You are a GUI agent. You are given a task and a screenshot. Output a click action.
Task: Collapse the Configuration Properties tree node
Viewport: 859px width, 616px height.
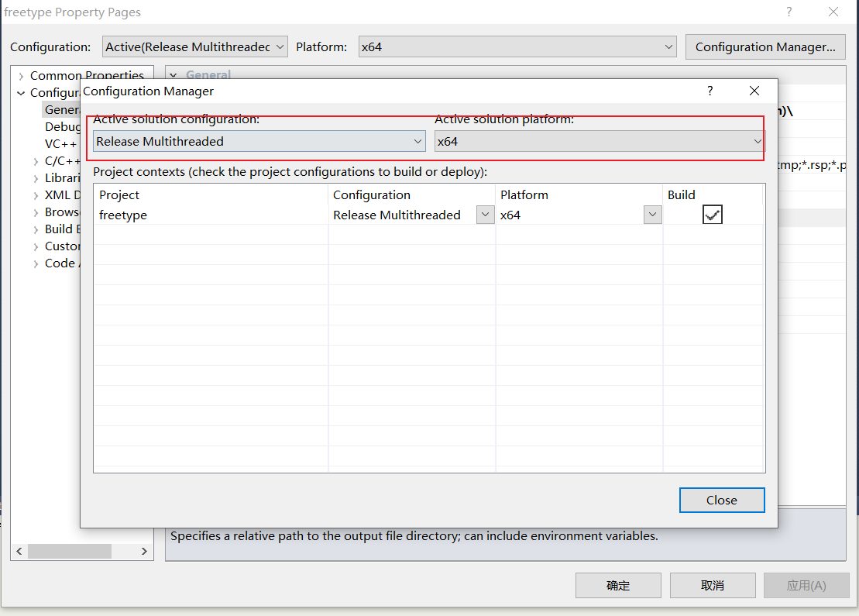click(21, 93)
